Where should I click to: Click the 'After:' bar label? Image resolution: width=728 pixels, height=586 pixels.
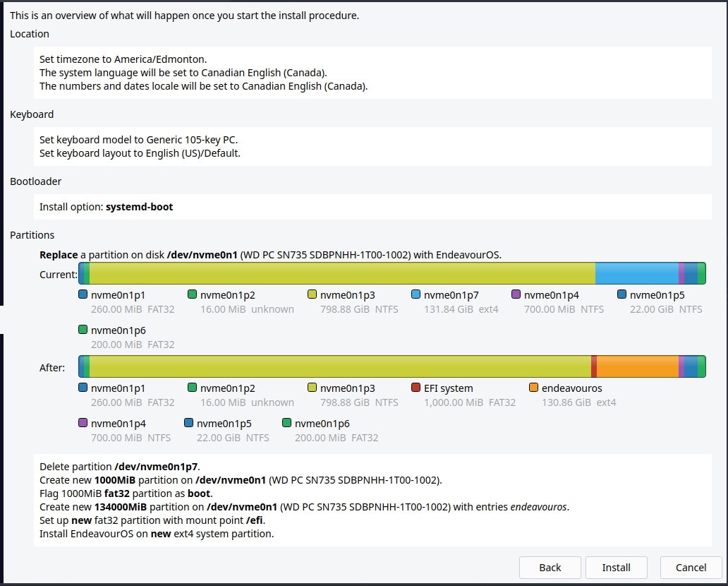coord(52,368)
